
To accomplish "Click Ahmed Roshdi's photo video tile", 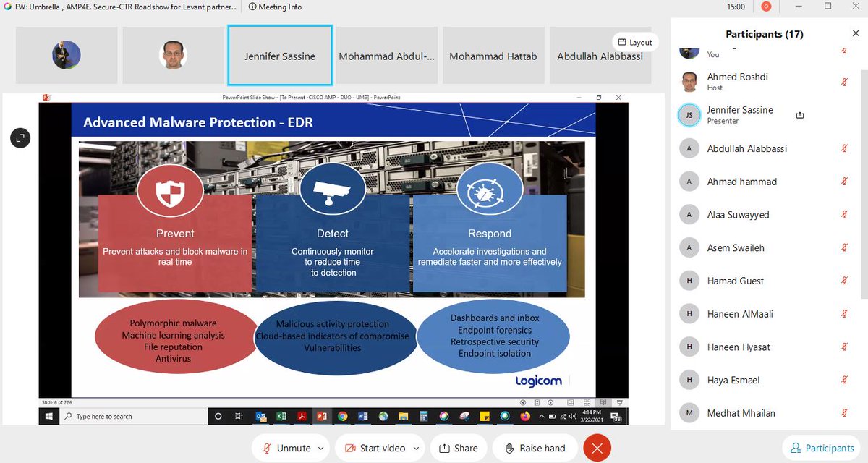I will coord(173,56).
